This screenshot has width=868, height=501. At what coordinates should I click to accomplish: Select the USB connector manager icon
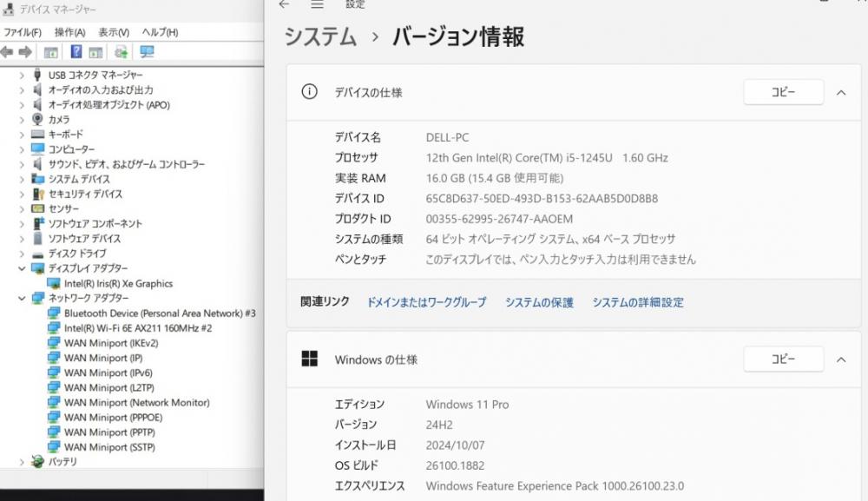(x=37, y=75)
